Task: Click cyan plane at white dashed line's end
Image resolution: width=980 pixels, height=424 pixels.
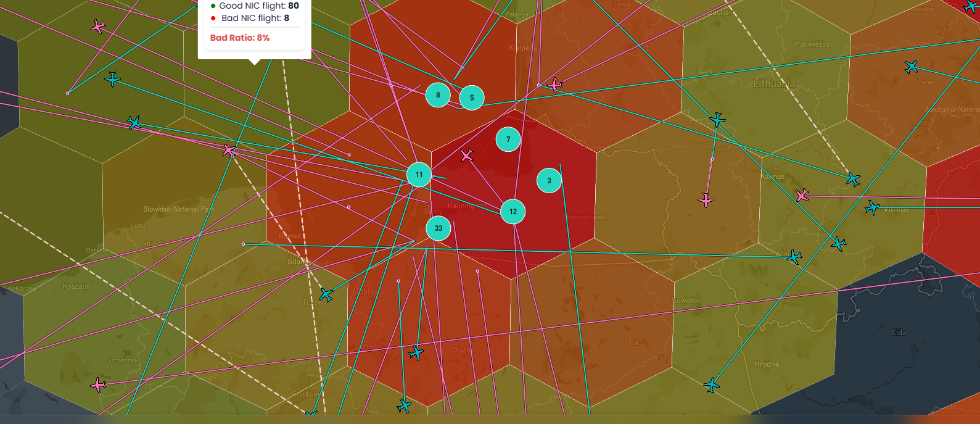Action: (853, 179)
